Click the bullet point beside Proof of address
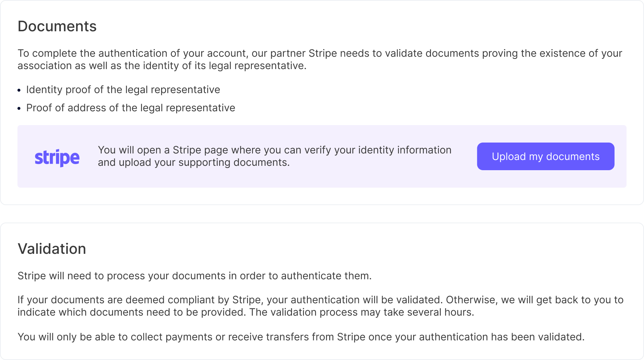 coord(19,108)
